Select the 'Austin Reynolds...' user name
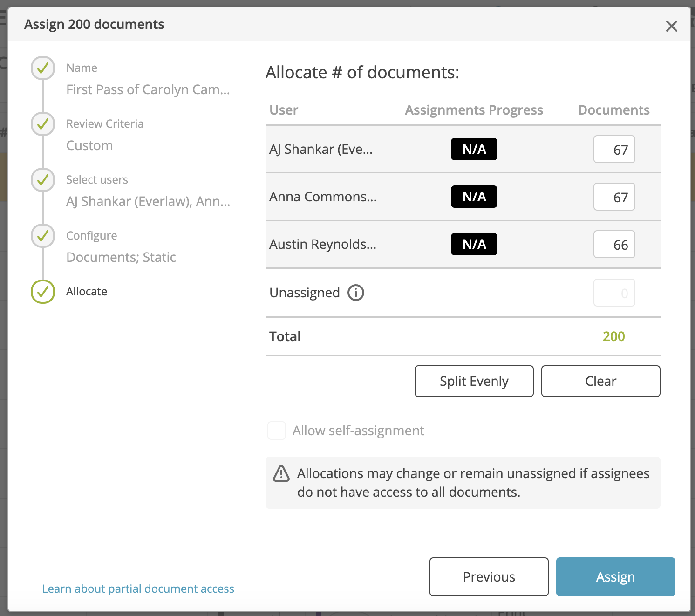 pos(323,245)
